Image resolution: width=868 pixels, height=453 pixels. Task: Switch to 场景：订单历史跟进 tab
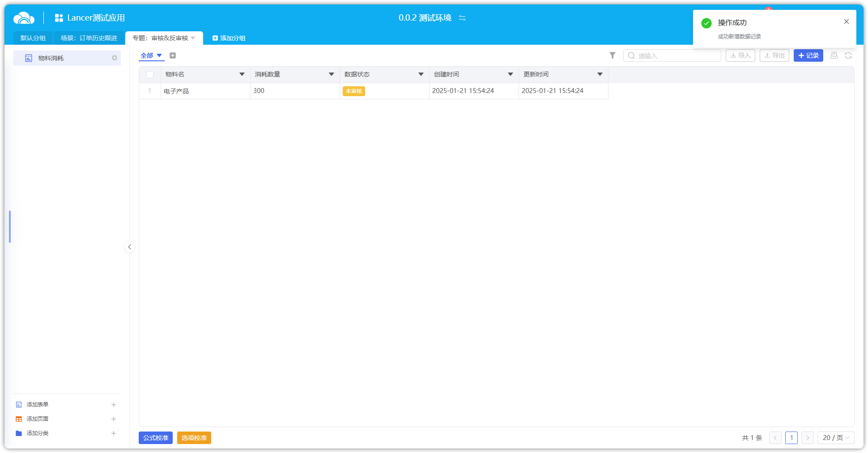tap(89, 38)
